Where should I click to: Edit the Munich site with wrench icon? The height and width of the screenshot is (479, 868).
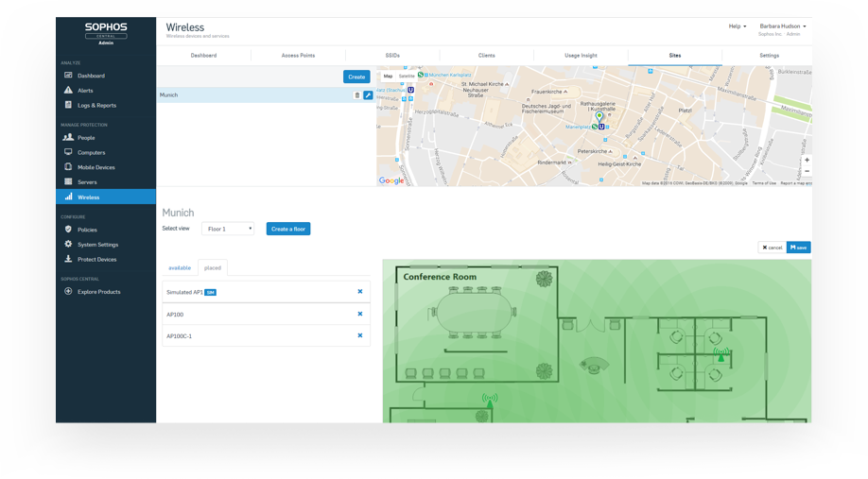coord(368,95)
